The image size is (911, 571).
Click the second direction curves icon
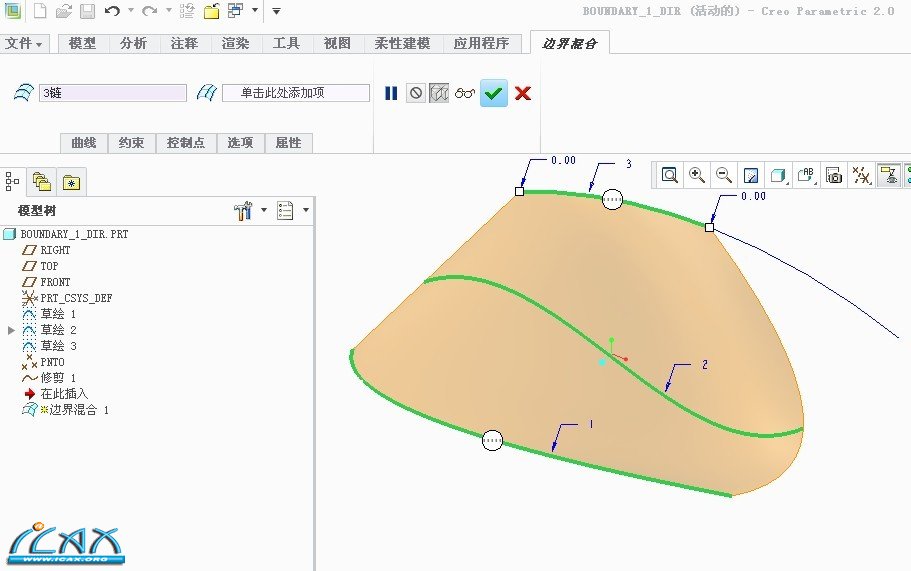click(x=207, y=93)
